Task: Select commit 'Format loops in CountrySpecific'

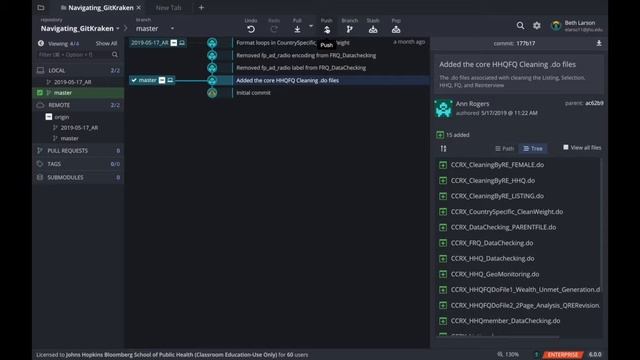Action: point(292,42)
